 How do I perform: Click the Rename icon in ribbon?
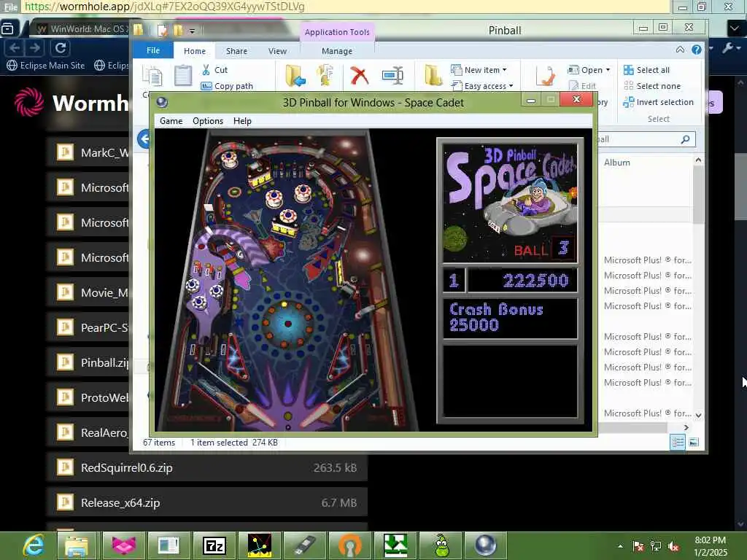tap(392, 75)
